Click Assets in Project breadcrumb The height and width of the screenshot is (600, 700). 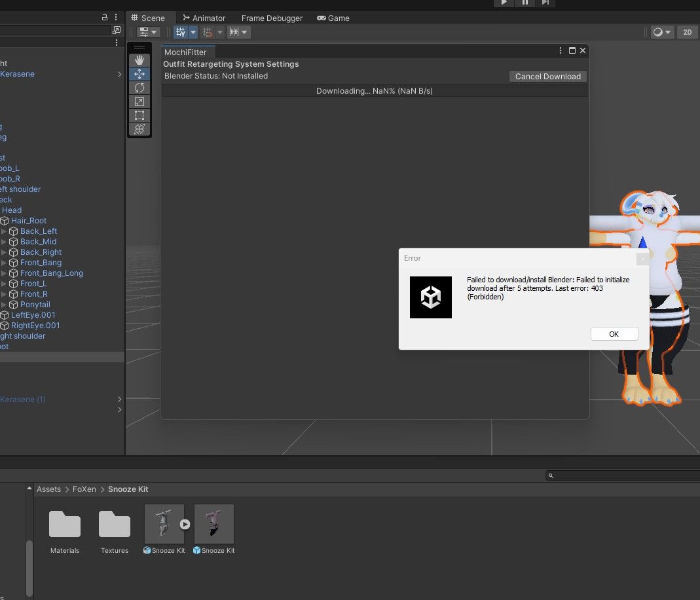point(48,489)
